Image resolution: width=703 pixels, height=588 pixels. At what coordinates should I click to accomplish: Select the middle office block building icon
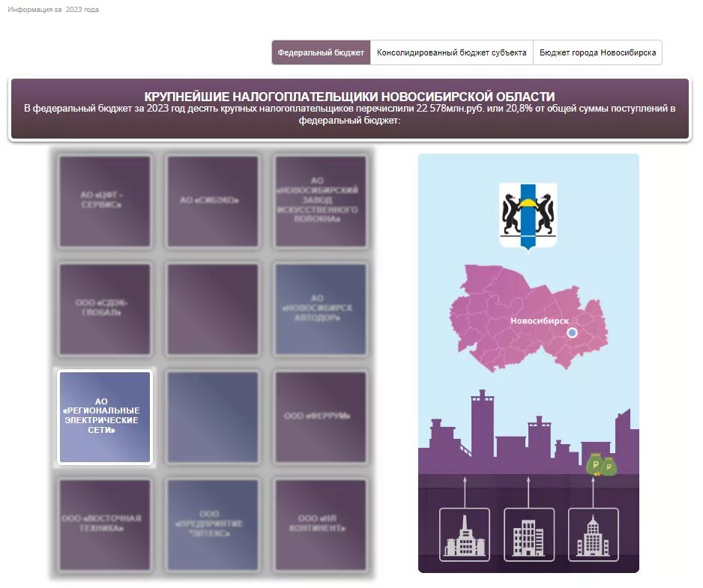click(529, 535)
